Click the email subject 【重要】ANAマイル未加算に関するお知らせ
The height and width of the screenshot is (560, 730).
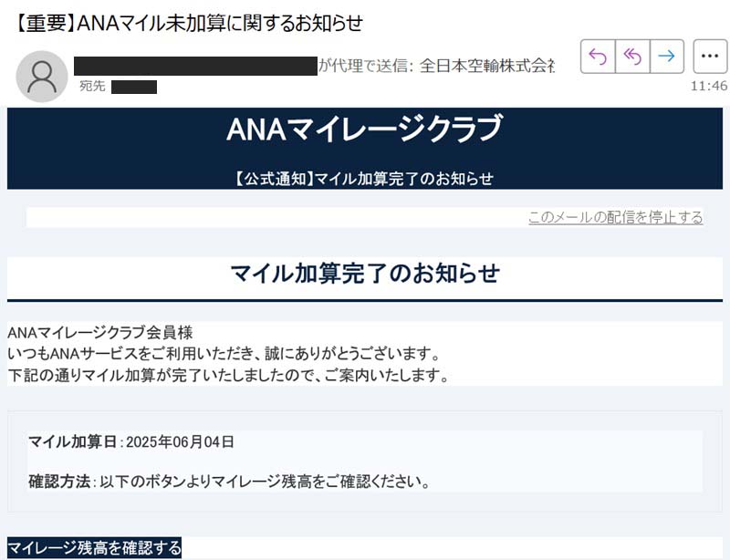(x=188, y=23)
